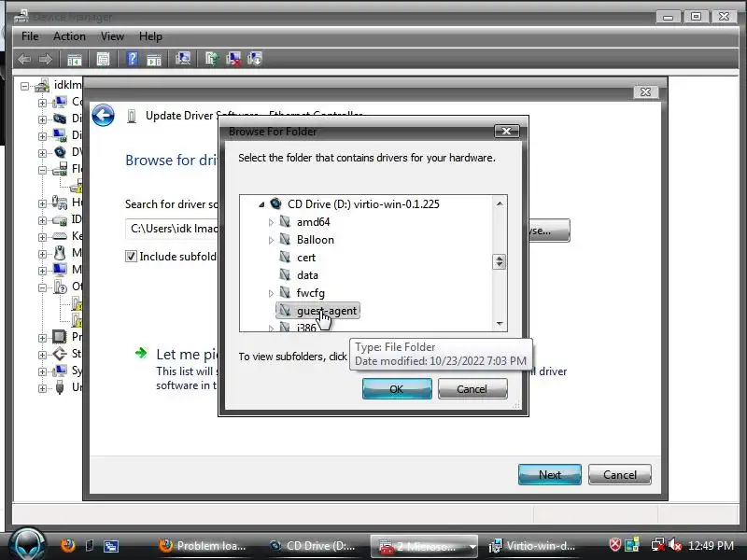This screenshot has height=560, width=747.
Task: Open the Help menu
Action: pos(150,36)
